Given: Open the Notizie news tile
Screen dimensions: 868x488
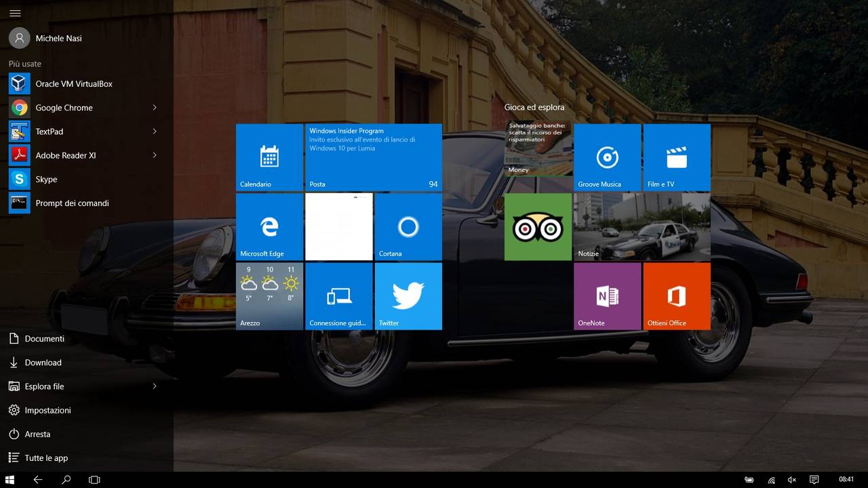Looking at the screenshot, I should (x=642, y=226).
